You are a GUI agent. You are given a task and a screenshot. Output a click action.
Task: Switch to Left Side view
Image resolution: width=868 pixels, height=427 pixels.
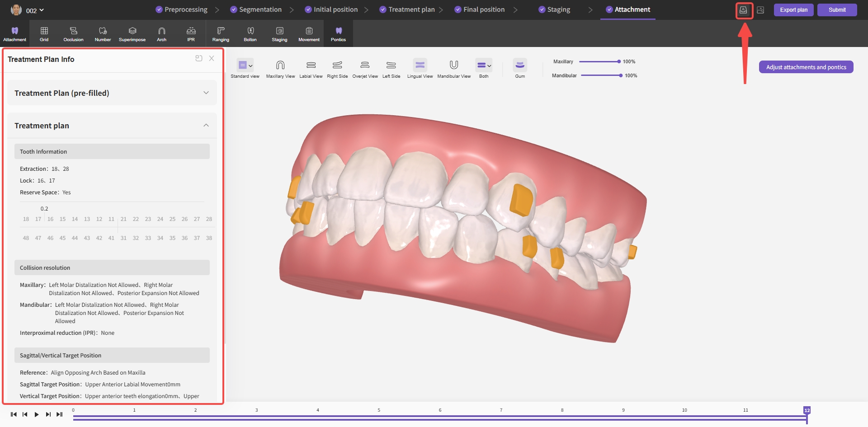coord(391,68)
